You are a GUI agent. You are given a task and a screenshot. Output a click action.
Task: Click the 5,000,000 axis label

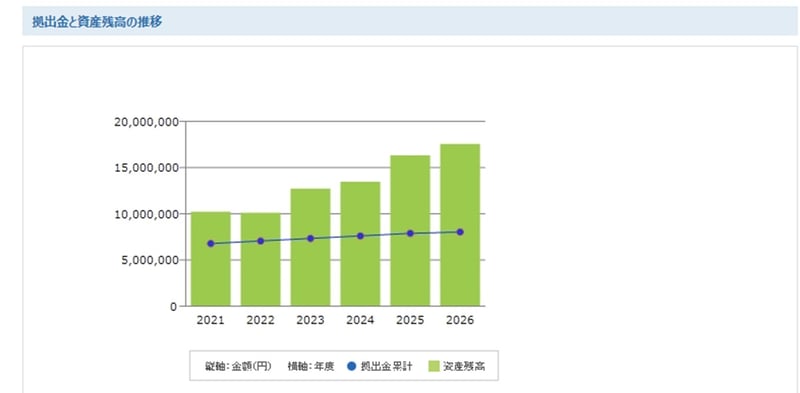coord(149,260)
